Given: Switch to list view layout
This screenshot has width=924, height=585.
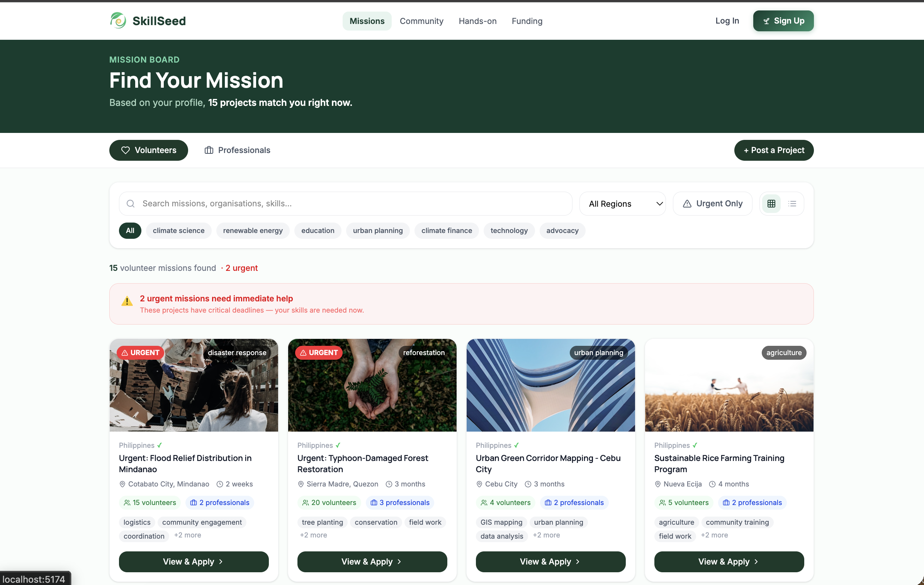Looking at the screenshot, I should pyautogui.click(x=792, y=204).
